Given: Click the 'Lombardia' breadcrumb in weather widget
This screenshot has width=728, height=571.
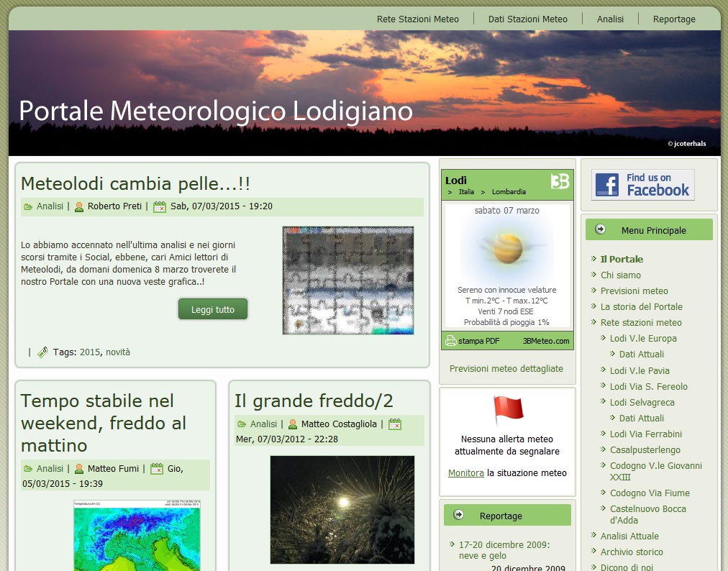Looking at the screenshot, I should pos(509,192).
